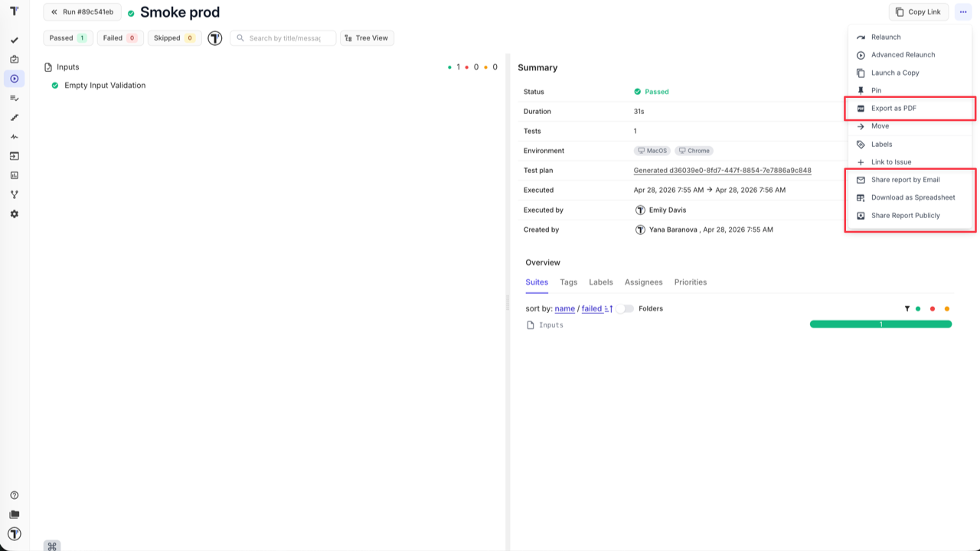Viewport: 980px width, 551px height.
Task: Open the Runs play-circle sidebar icon
Action: pos(14,79)
